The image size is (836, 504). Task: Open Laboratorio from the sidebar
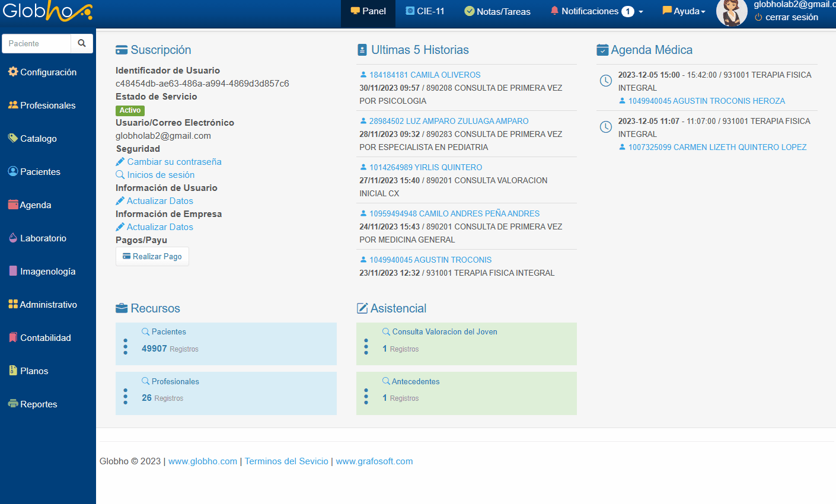pos(43,238)
